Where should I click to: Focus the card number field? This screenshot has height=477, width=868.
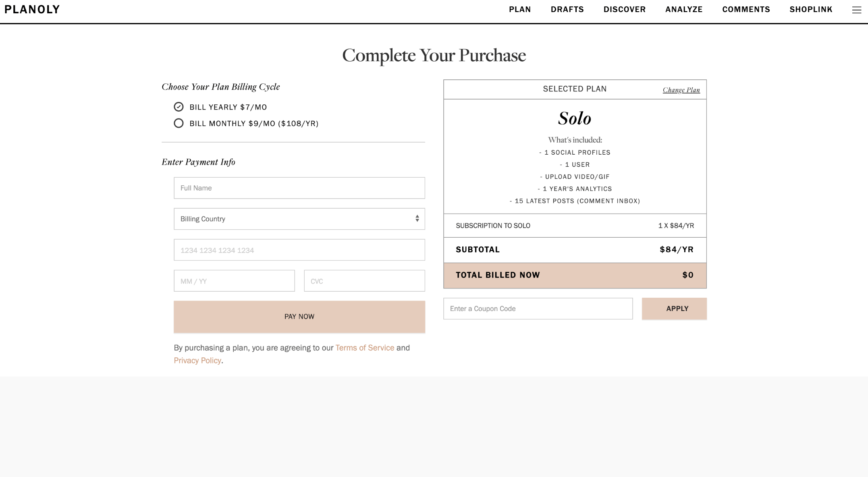click(x=299, y=250)
